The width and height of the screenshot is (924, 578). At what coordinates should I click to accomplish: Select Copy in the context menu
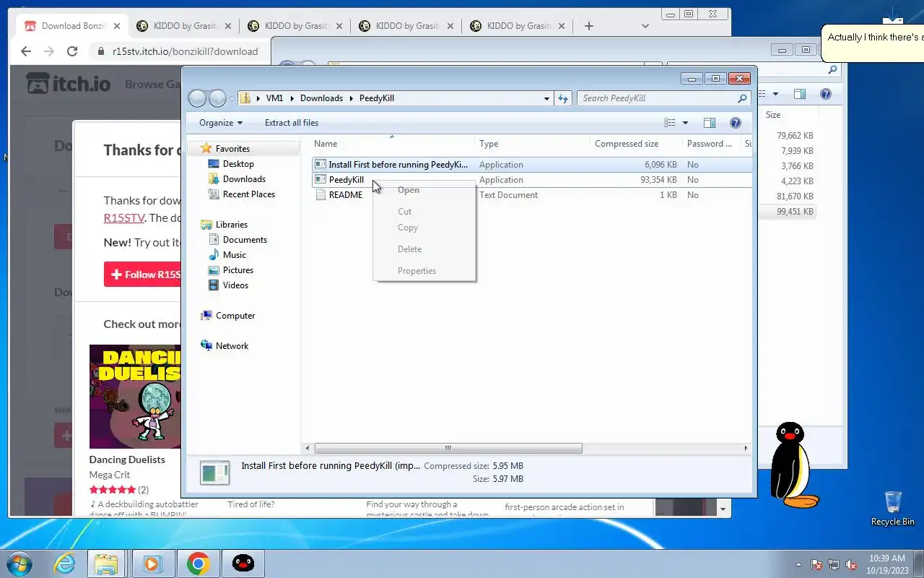coord(408,228)
